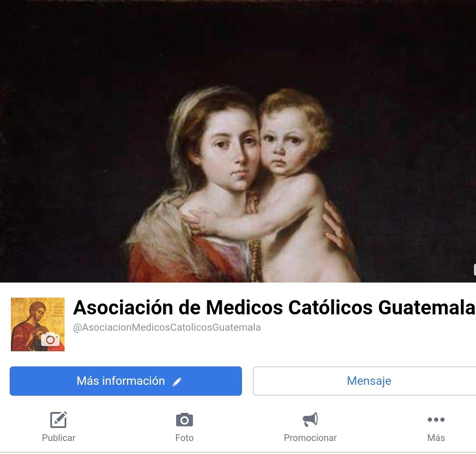Tap the Publicar compose pencil icon
The width and height of the screenshot is (476, 454).
59,420
